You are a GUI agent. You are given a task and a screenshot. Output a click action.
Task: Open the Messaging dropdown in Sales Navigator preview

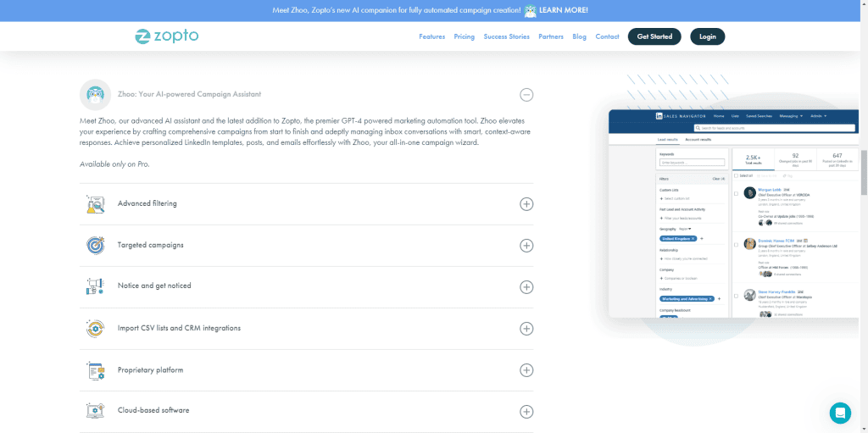(x=791, y=116)
